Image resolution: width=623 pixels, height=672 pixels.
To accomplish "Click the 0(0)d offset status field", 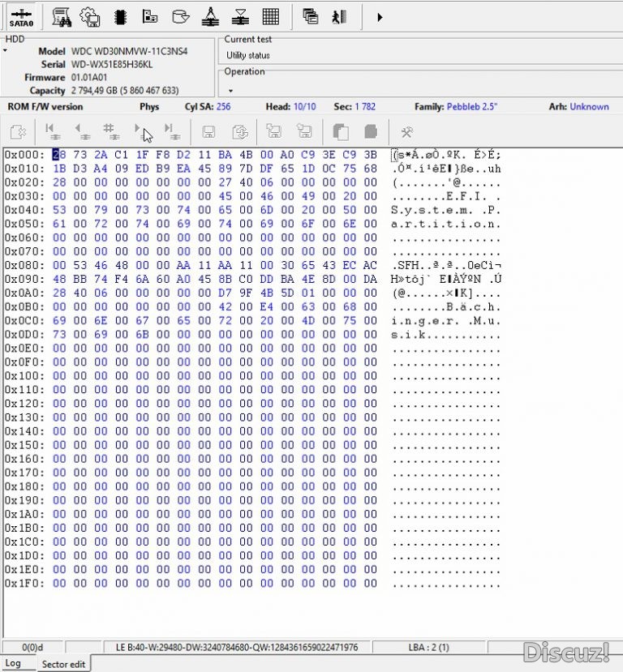I will [32, 647].
